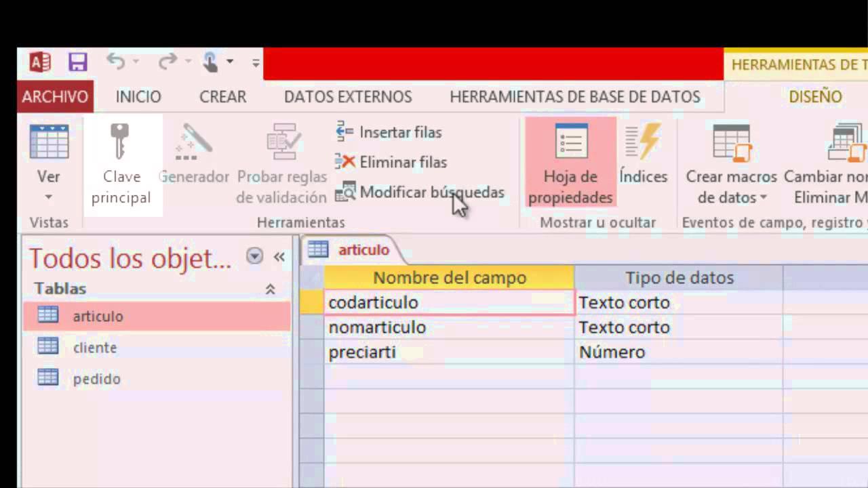868x488 pixels.
Task: Click Insertar filas
Action: [x=389, y=132]
